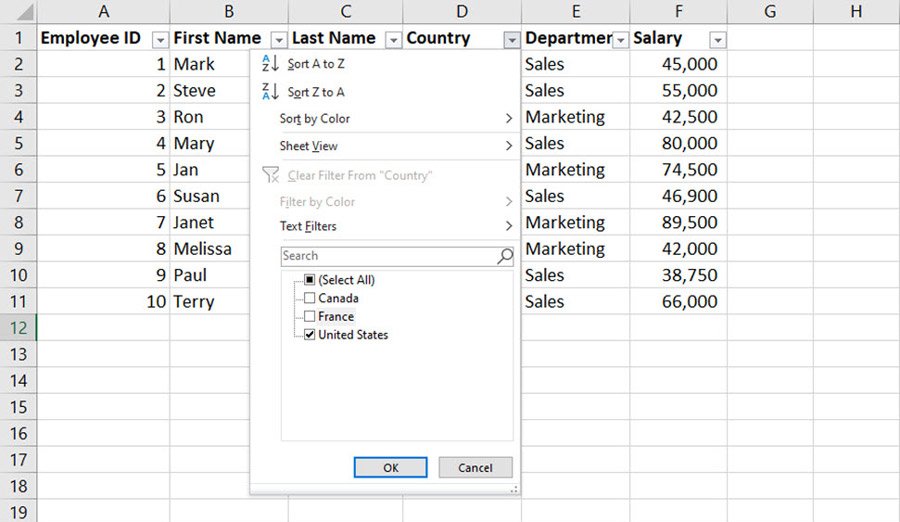This screenshot has height=522, width=900.
Task: Uncheck the United States checkbox
Action: click(309, 335)
